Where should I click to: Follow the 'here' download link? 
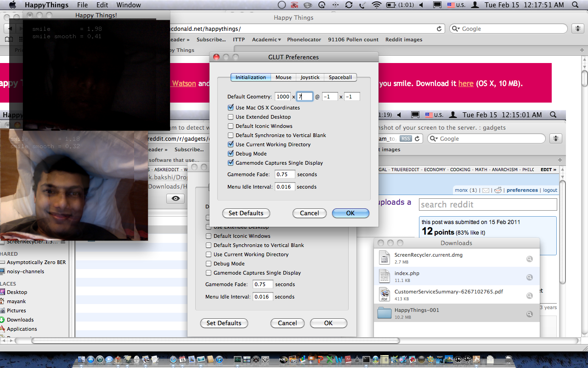click(x=465, y=83)
